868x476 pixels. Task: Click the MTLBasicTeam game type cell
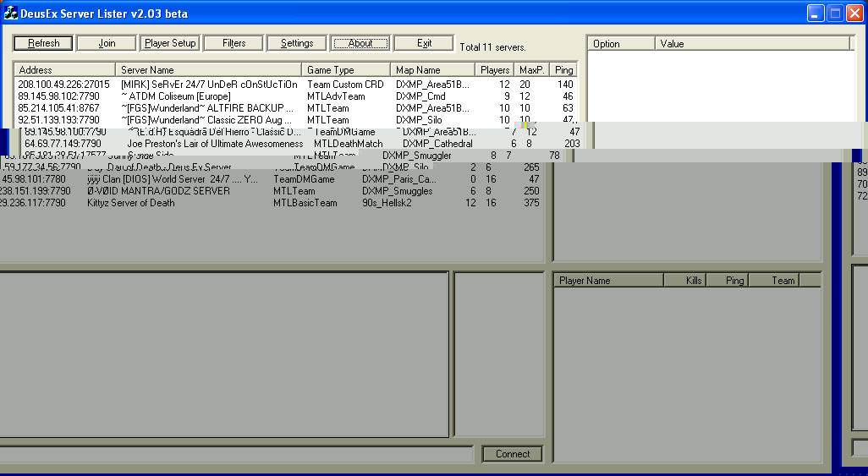pyautogui.click(x=305, y=203)
